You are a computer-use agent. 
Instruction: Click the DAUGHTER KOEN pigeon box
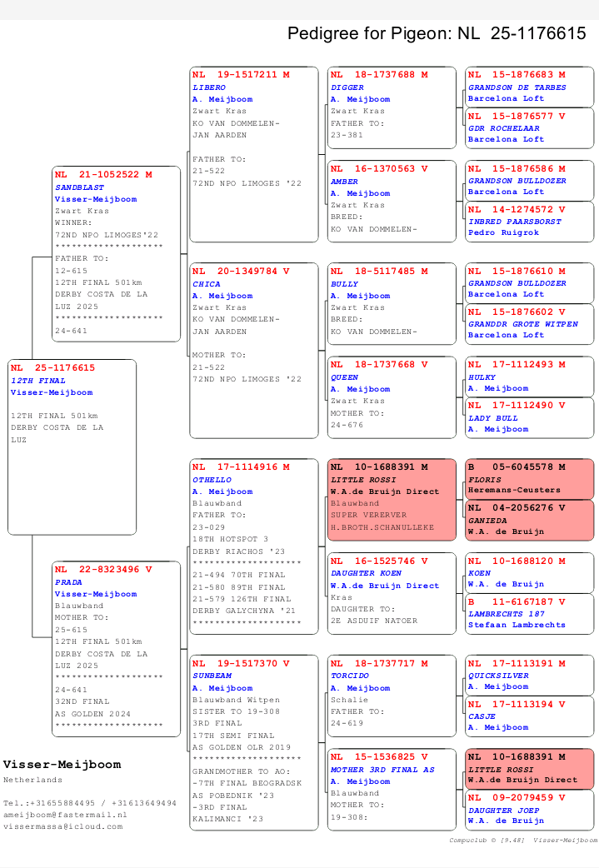392,592
